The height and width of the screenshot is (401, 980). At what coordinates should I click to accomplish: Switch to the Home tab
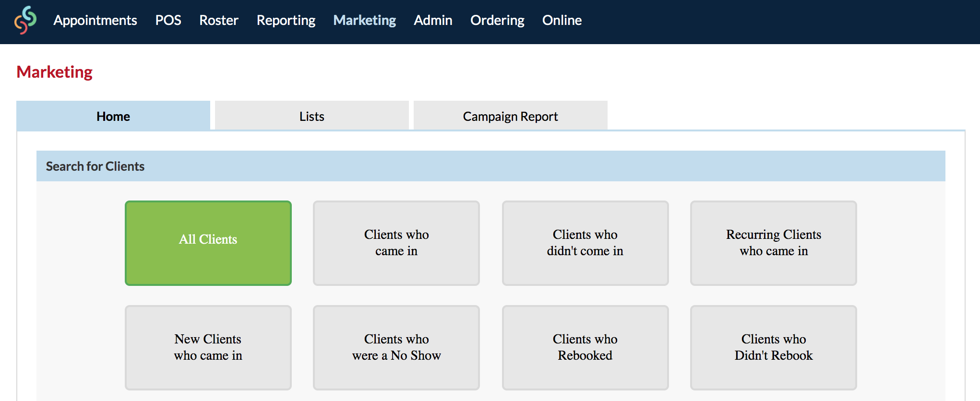coord(113,116)
